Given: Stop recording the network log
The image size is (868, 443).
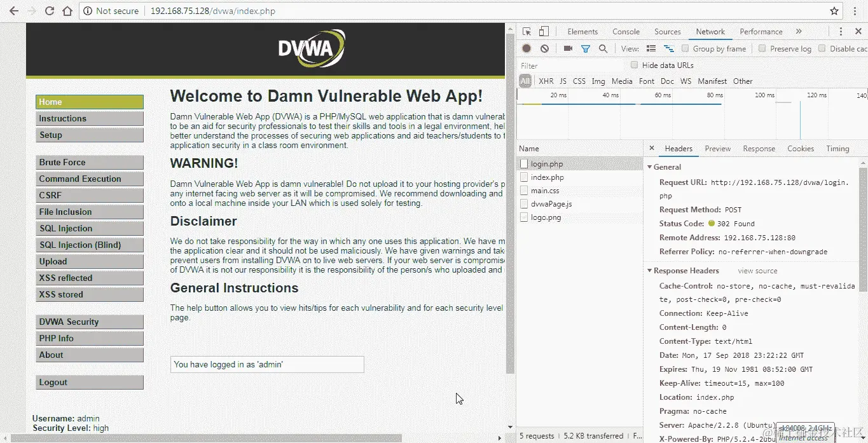Looking at the screenshot, I should (x=527, y=48).
